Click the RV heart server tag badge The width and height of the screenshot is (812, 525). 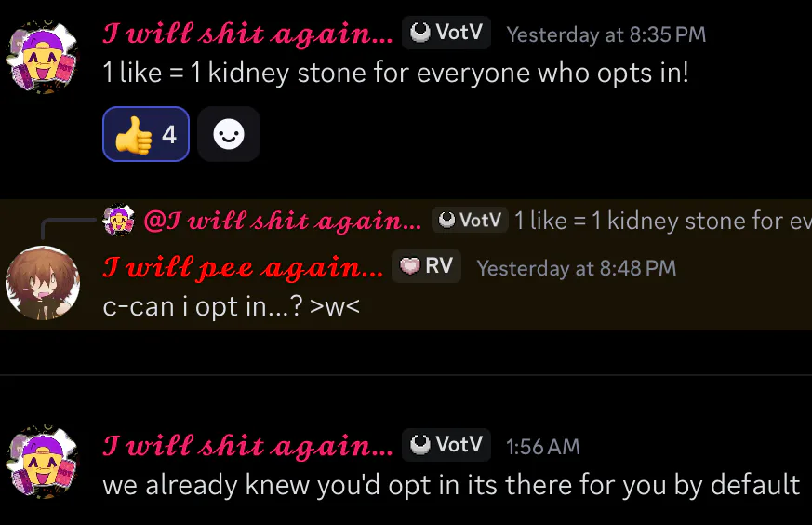point(426,266)
